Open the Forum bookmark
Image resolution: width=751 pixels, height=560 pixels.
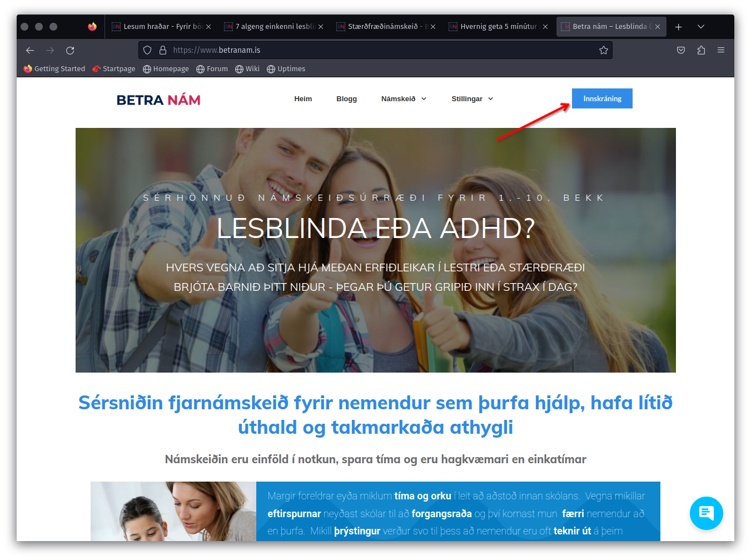click(212, 69)
